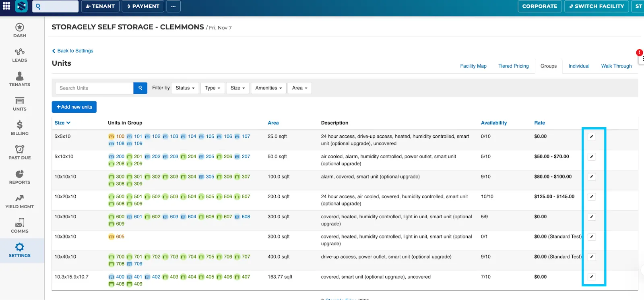Open the Walk Through tab
The image size is (644, 300).
tap(616, 66)
